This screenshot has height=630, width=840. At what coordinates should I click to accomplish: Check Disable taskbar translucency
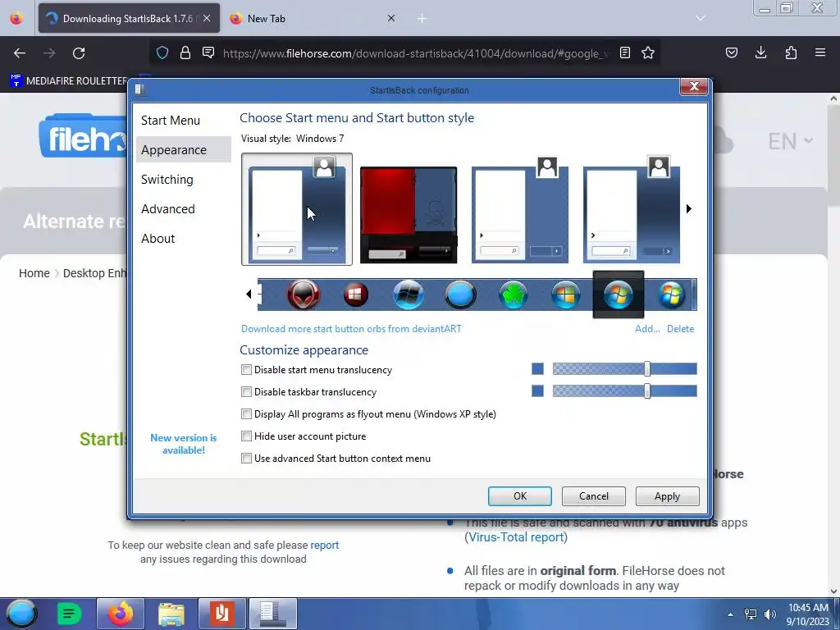pos(246,391)
